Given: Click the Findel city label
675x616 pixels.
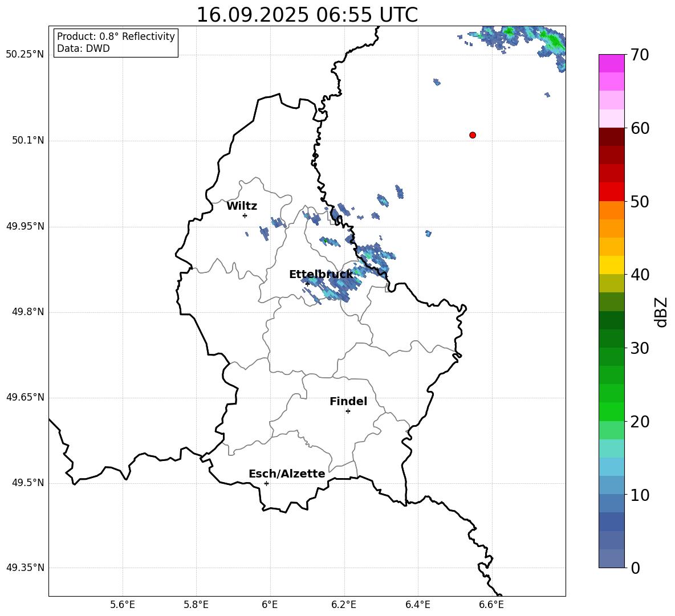Looking at the screenshot, I should coord(348,401).
